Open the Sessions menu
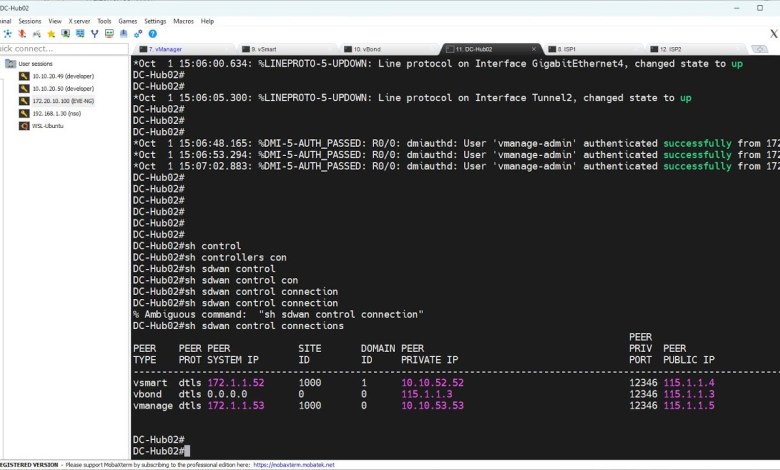 [x=30, y=21]
